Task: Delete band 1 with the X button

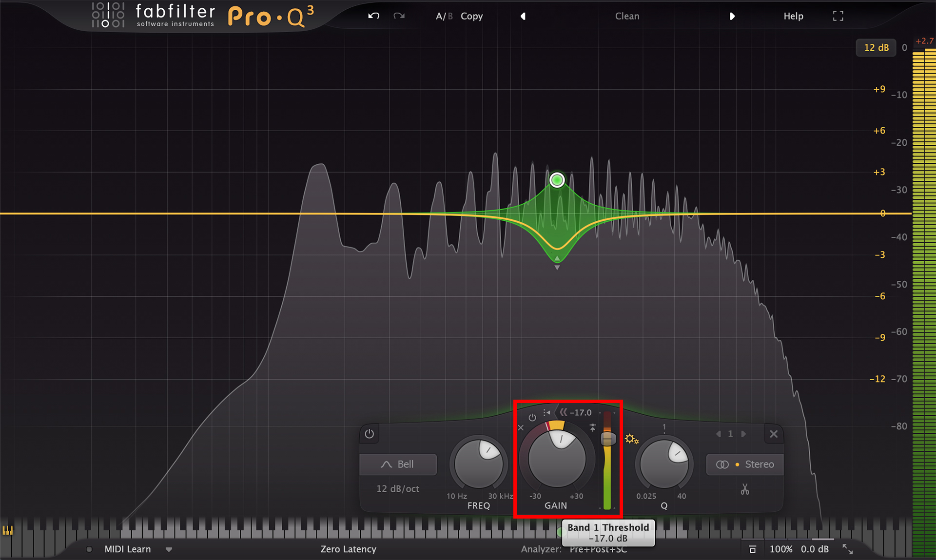Action: pyautogui.click(x=774, y=434)
